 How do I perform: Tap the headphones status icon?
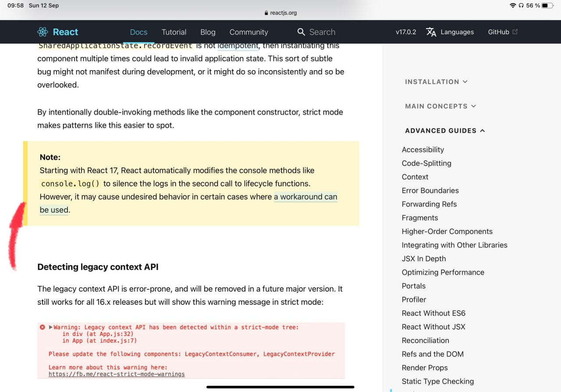tap(521, 6)
